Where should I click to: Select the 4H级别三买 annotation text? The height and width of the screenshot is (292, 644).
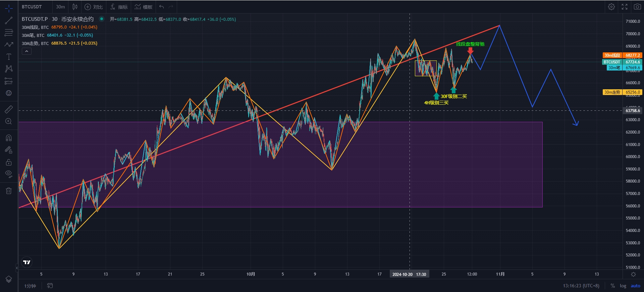(436, 103)
